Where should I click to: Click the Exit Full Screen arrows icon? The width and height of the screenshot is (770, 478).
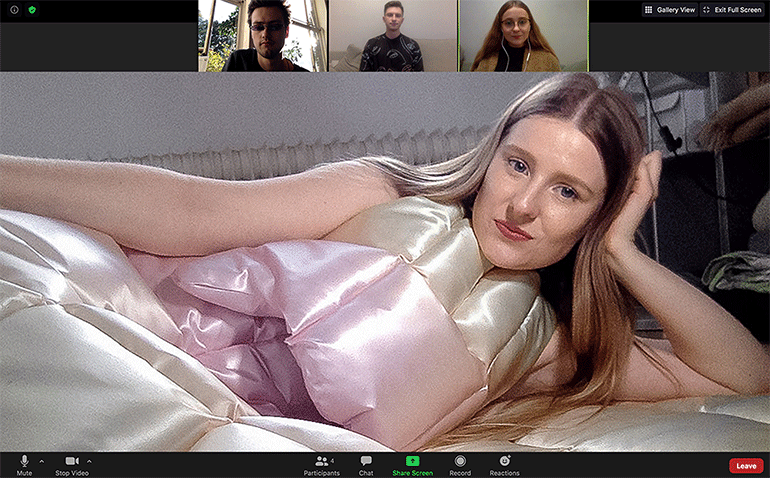[x=707, y=10]
